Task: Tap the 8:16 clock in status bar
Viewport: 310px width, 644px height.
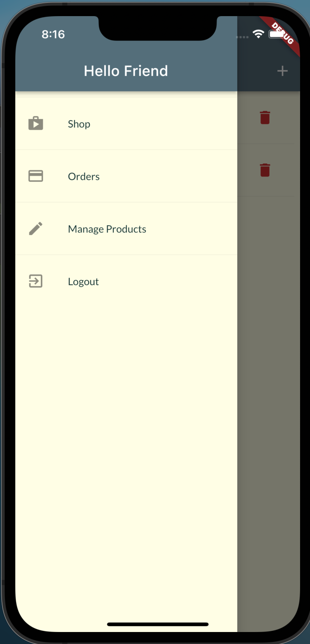Action: [x=53, y=34]
